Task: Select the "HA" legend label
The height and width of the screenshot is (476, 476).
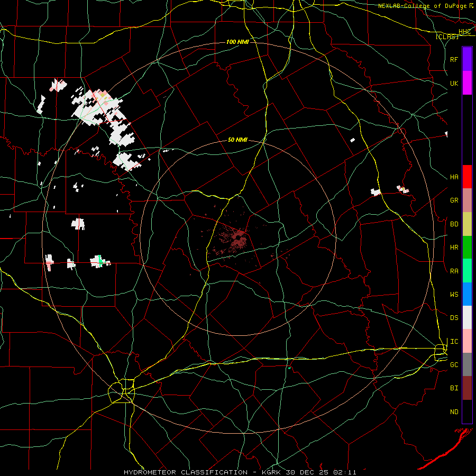Action: point(454,177)
